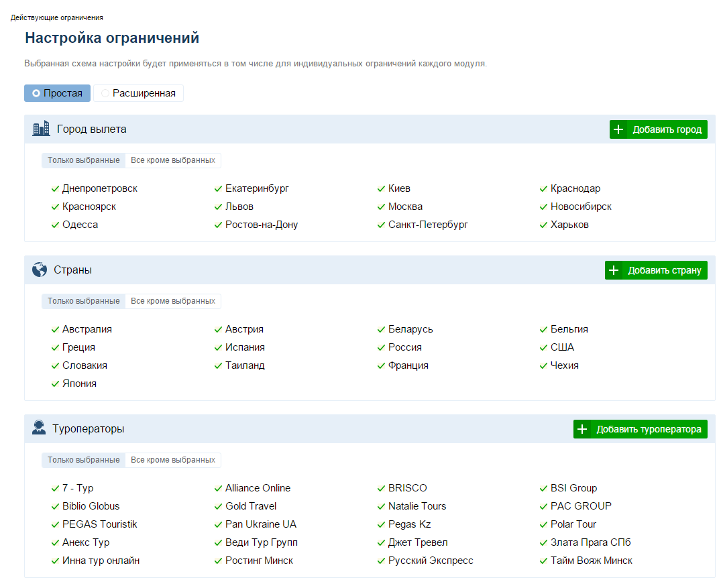Select city Львов
721x588 pixels.
[x=239, y=207]
